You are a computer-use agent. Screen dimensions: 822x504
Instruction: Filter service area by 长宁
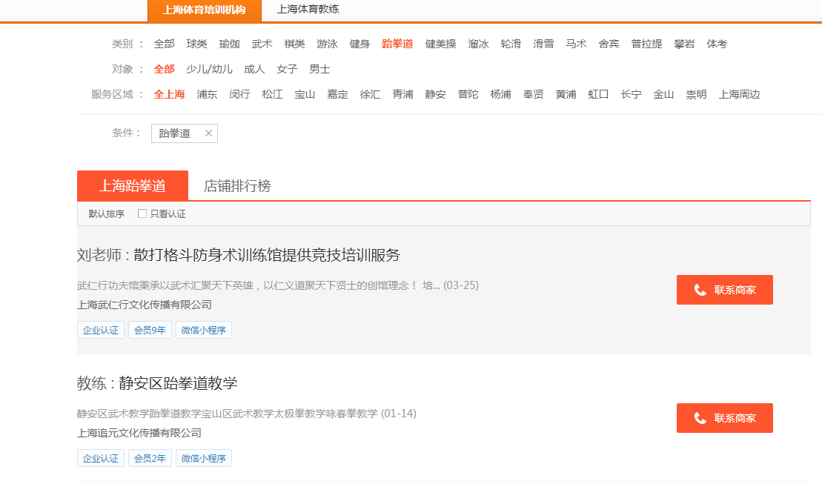(631, 94)
